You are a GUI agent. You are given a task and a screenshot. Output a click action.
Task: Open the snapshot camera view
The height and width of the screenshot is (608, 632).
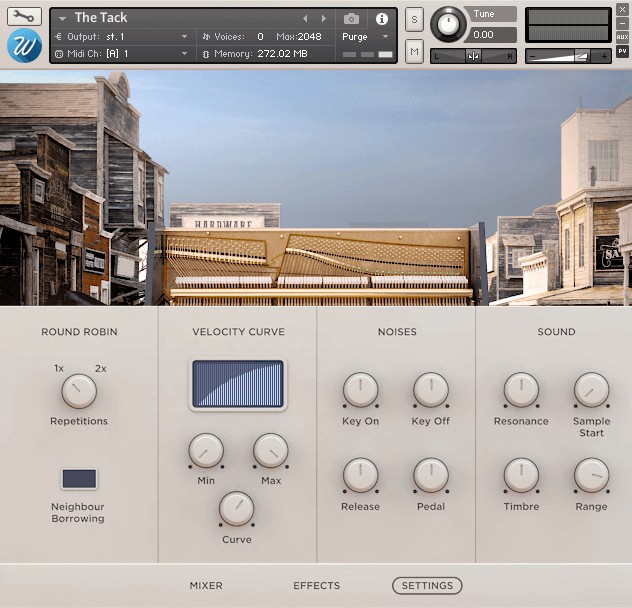[x=351, y=19]
